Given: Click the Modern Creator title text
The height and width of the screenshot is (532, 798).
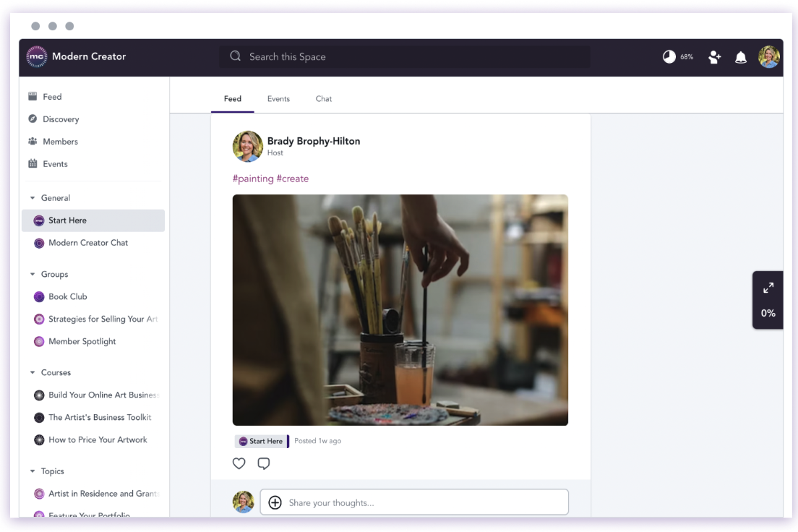Looking at the screenshot, I should pos(89,56).
